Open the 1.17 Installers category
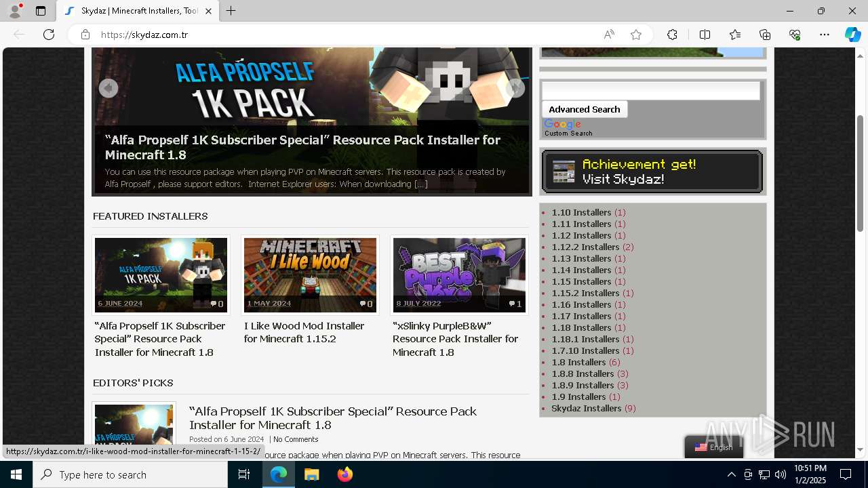 pyautogui.click(x=581, y=316)
